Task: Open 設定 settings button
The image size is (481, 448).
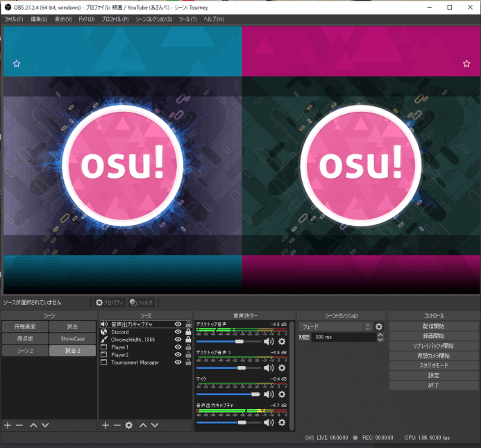Action: 434,375
